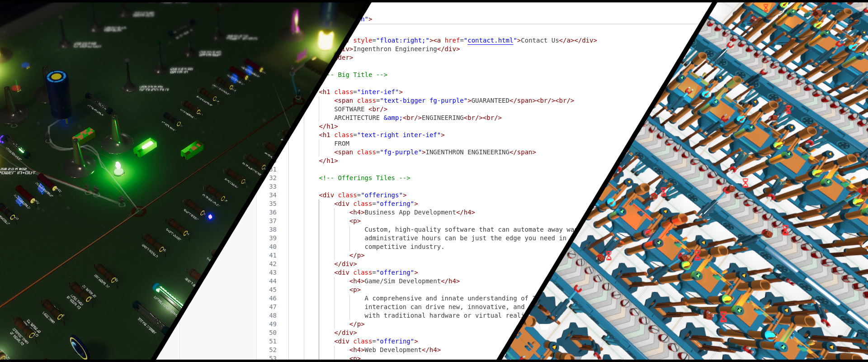Image resolution: width=868 pixels, height=362 pixels.
Task: Click the "competitive industry." line
Action: pos(404,247)
